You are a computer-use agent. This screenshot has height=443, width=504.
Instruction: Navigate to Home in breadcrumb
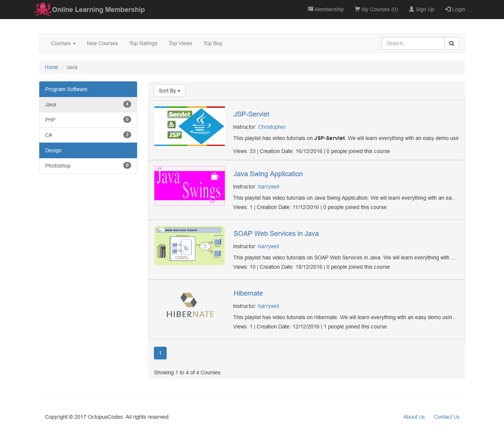[x=52, y=67]
